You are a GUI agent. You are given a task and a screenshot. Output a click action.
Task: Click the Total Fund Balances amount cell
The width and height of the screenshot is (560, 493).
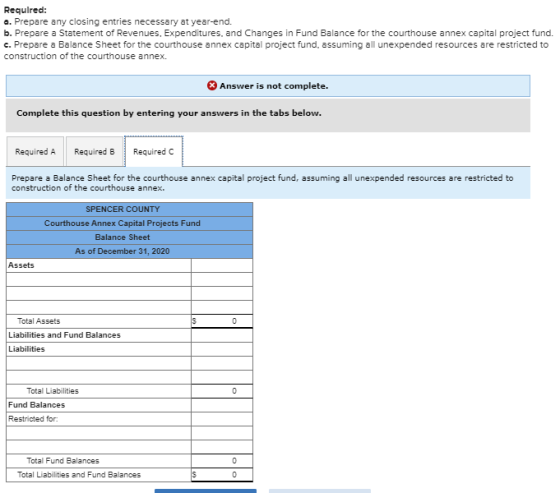point(222,461)
